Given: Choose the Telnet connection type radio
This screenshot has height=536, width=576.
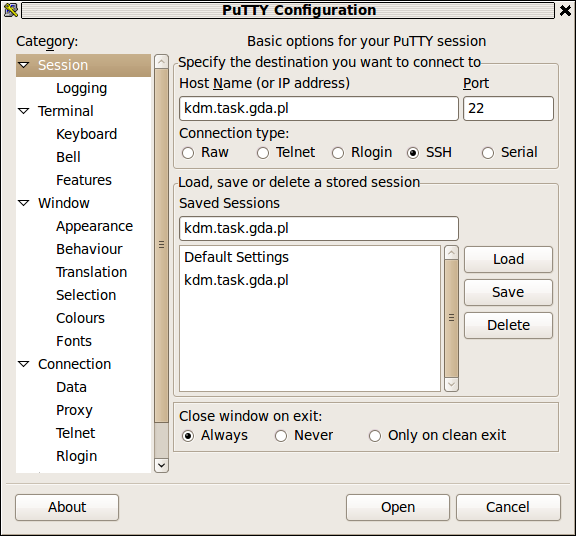Looking at the screenshot, I should pos(263,153).
